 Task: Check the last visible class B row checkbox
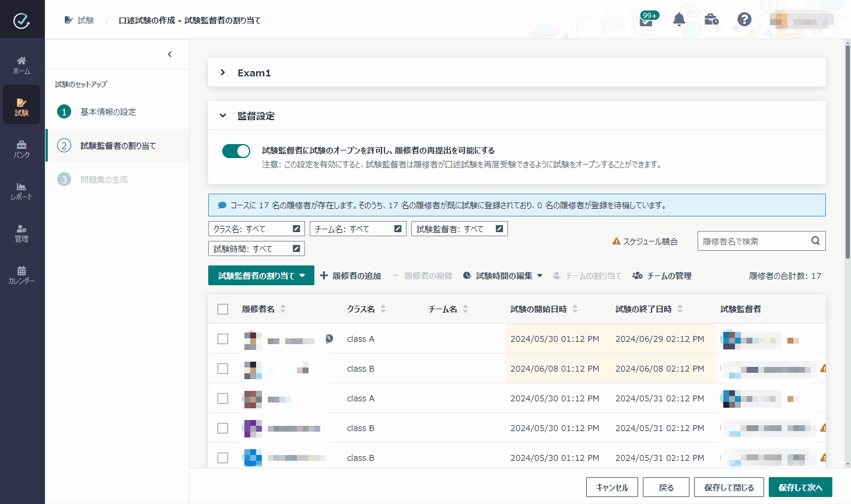[223, 458]
